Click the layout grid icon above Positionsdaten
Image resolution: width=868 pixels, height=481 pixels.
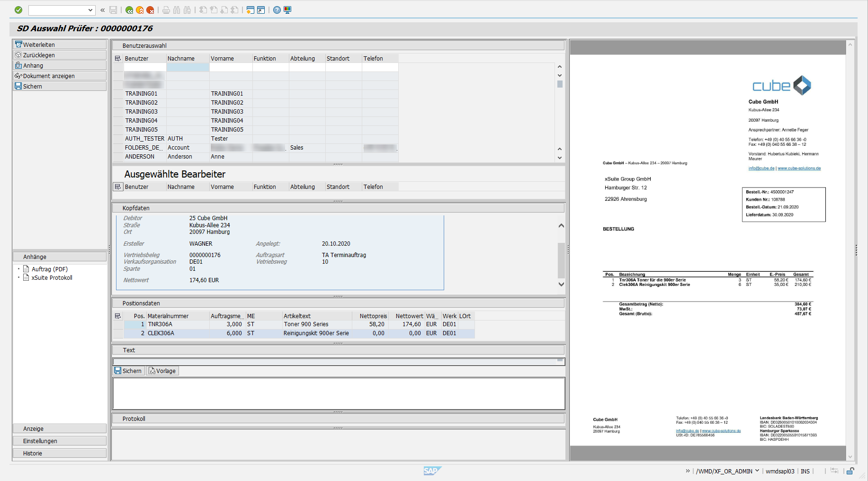click(x=117, y=316)
